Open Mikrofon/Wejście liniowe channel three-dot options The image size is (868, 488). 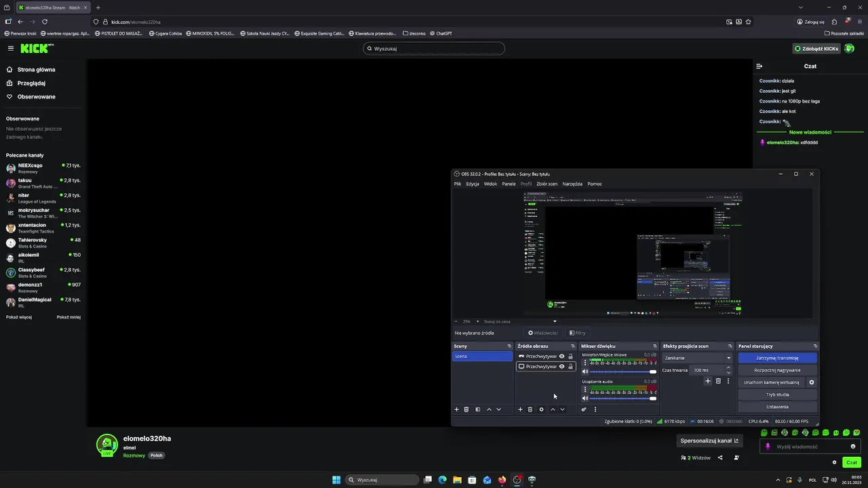click(x=585, y=363)
